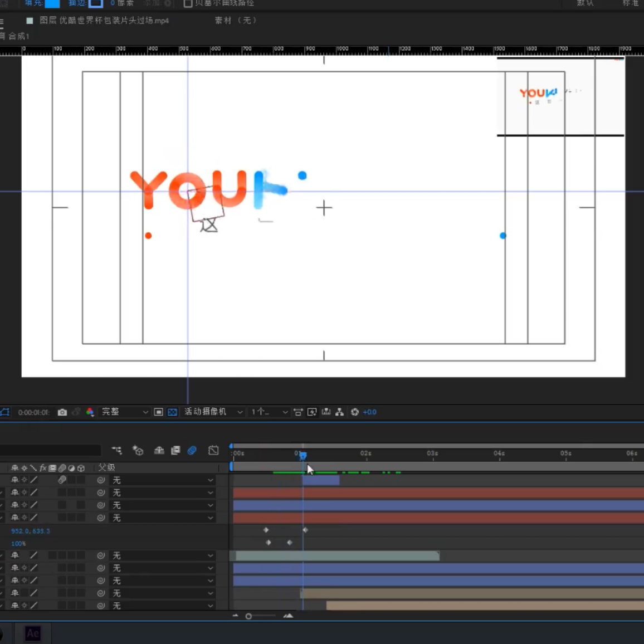Open the parent 无 dropdown of second layer from top
Screen dimensions: 644x644
click(163, 492)
